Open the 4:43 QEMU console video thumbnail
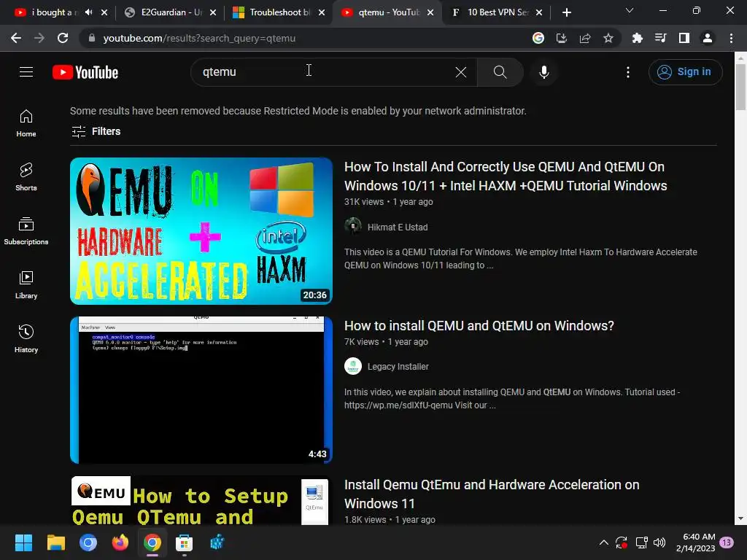747x560 pixels. (201, 390)
